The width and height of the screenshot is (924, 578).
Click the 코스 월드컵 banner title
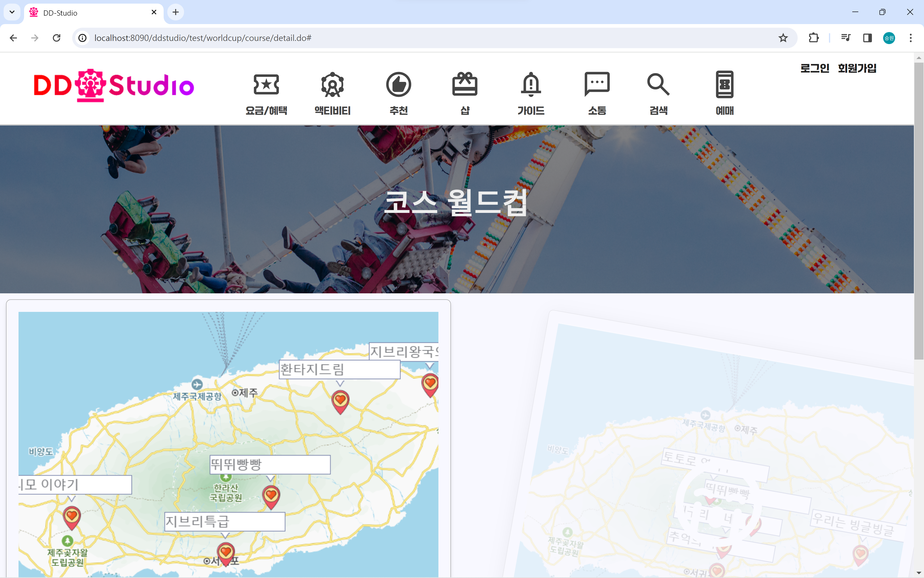(x=456, y=203)
